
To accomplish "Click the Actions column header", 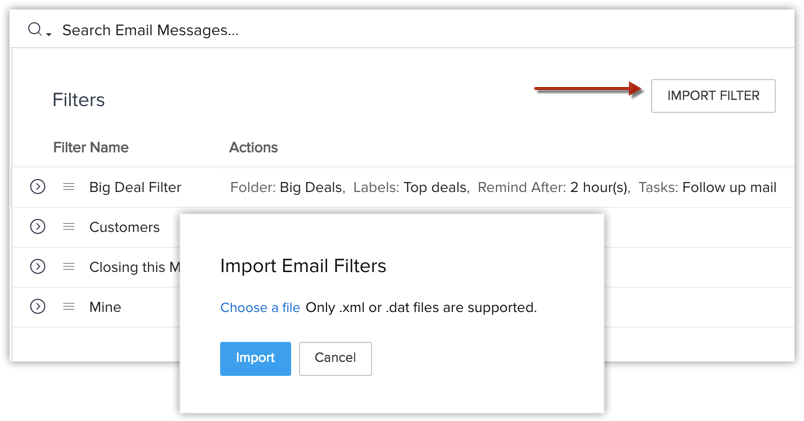I will [x=253, y=147].
